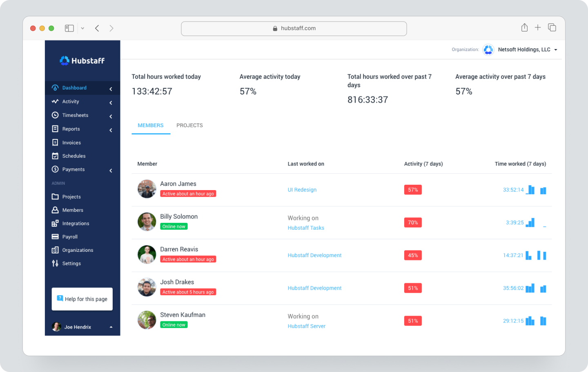Open the Hubstaff Development project link
Viewport: 588px width, 372px height.
coord(314,255)
